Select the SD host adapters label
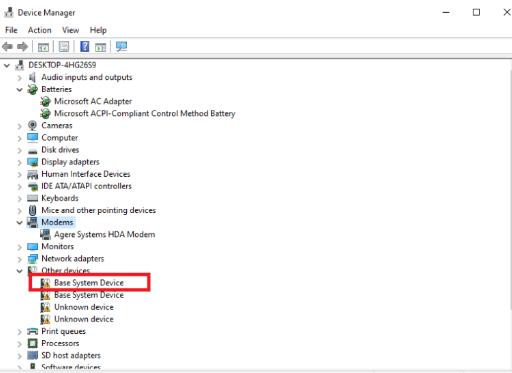This screenshot has width=512, height=373. [71, 355]
